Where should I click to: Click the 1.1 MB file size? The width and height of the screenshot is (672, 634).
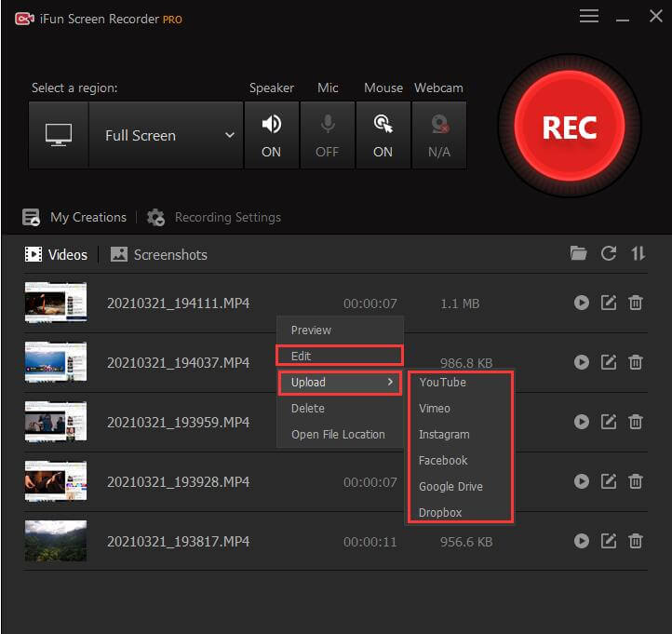coord(460,304)
